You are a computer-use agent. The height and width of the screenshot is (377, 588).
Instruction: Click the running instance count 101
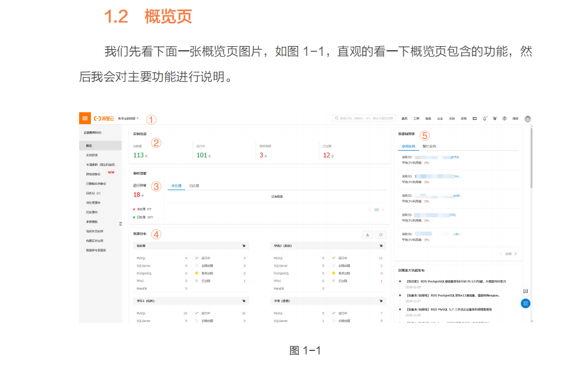click(x=202, y=155)
